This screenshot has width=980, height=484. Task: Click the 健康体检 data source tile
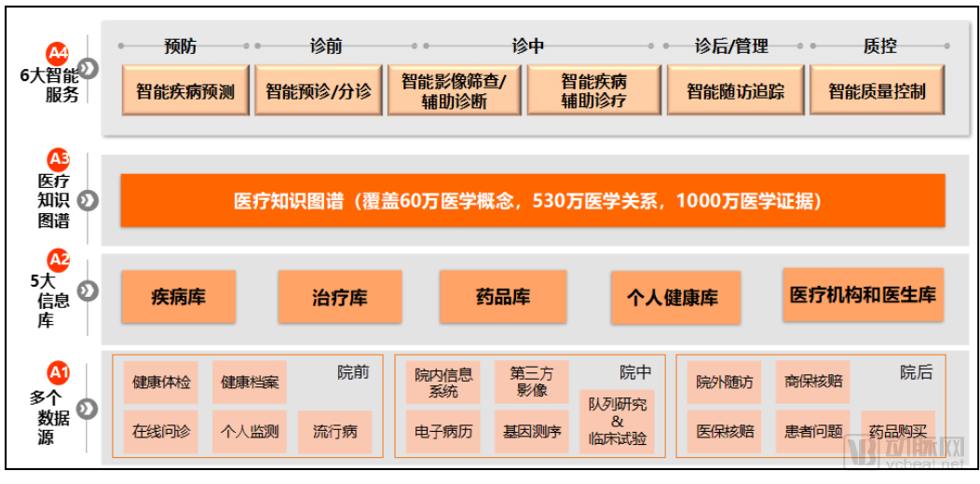160,383
